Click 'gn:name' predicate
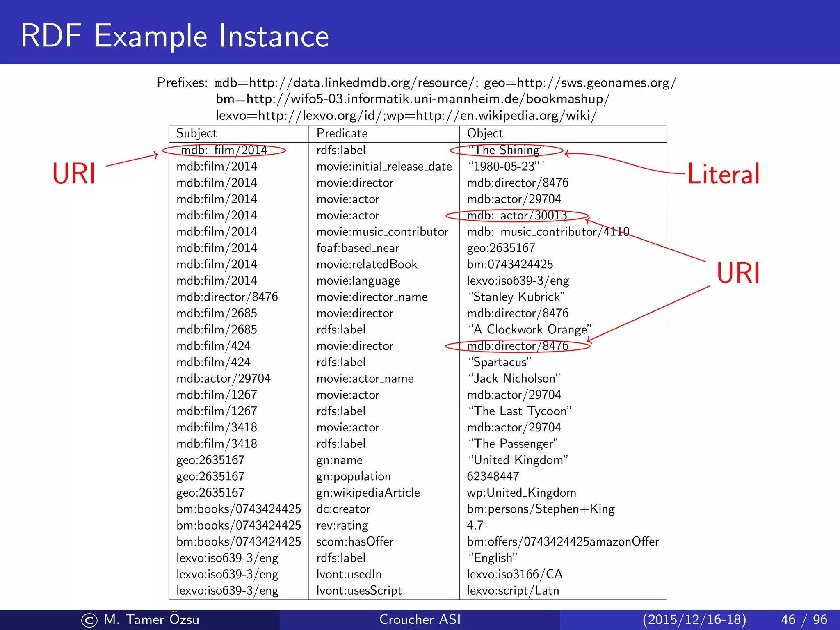The width and height of the screenshot is (840, 630). pos(339,461)
